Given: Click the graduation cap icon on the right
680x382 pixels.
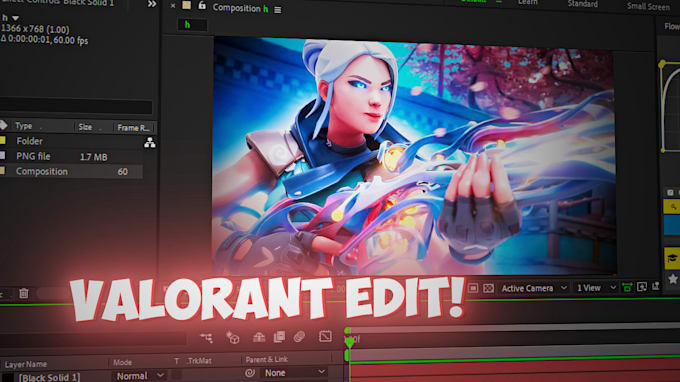Looking at the screenshot, I should 672,258.
